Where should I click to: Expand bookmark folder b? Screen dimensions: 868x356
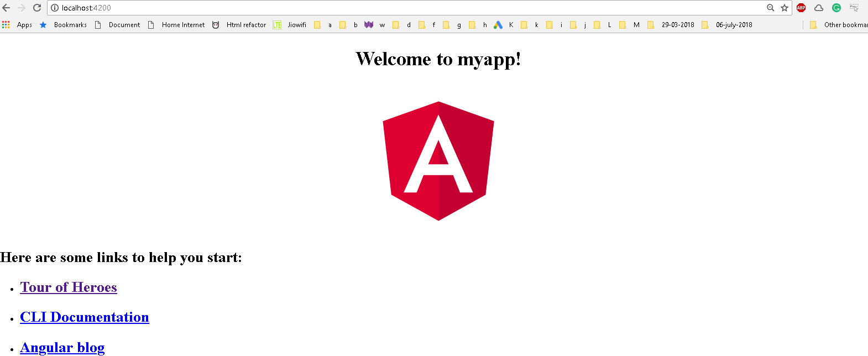point(348,25)
